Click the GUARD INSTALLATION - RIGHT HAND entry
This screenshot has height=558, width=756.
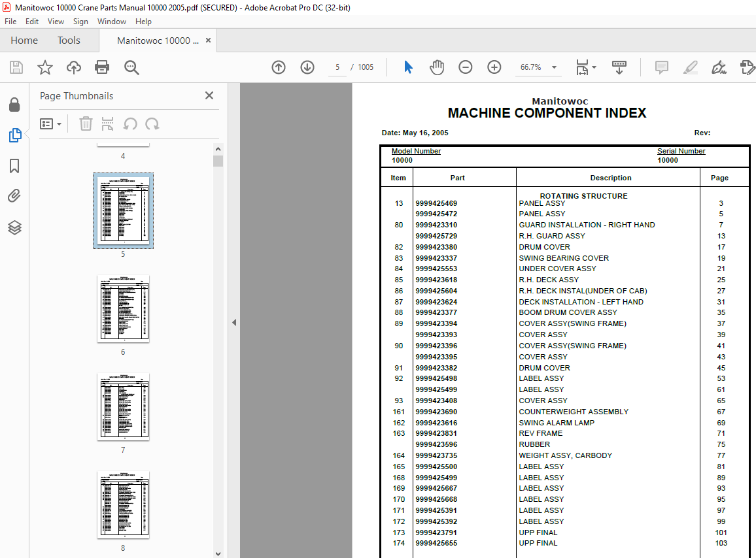click(587, 225)
